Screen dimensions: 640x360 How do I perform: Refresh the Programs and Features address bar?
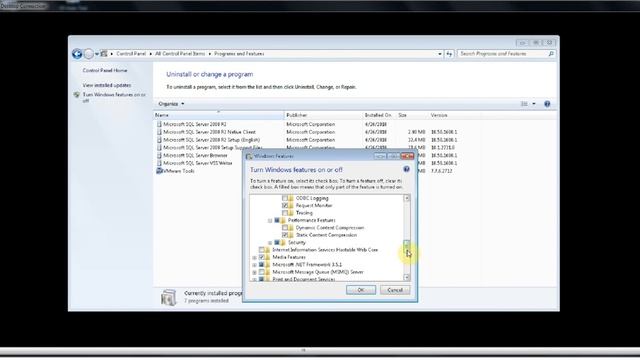pos(449,54)
